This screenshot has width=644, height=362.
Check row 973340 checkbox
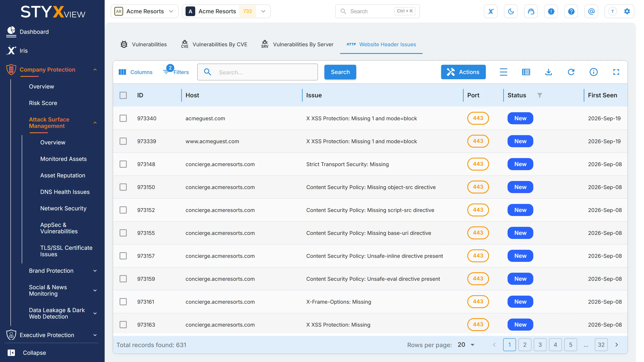click(x=123, y=118)
